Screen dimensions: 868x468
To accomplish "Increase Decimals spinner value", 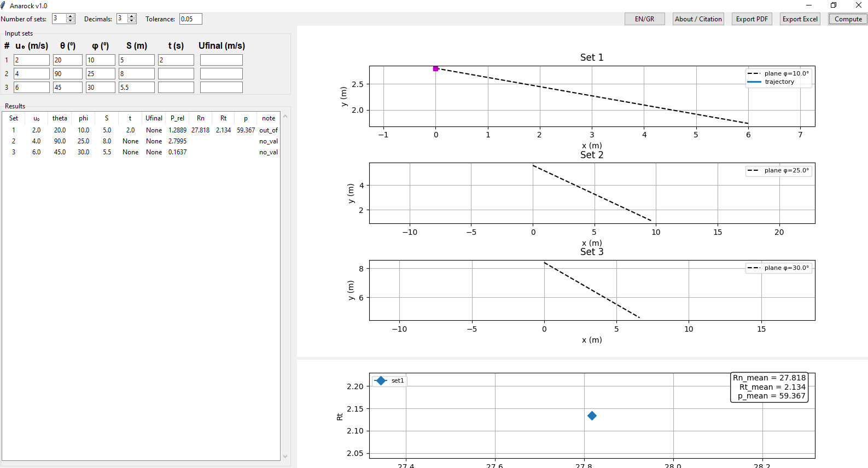I will point(131,16).
